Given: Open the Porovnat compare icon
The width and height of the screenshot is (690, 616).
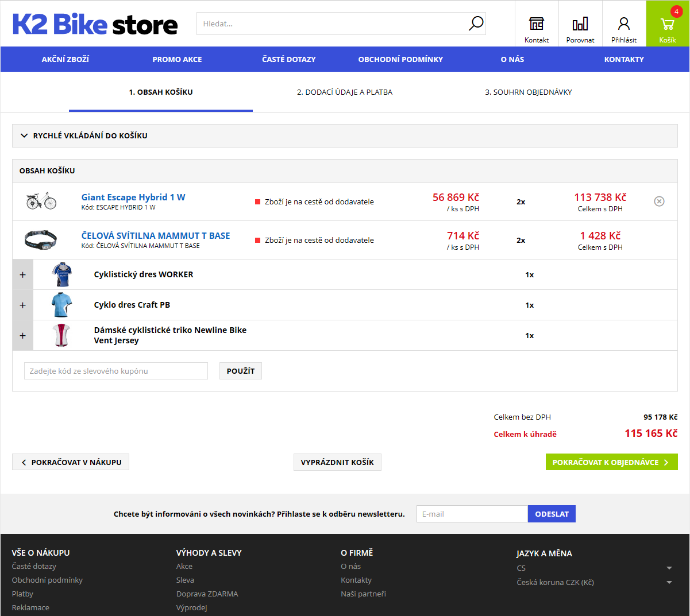Looking at the screenshot, I should [x=580, y=24].
